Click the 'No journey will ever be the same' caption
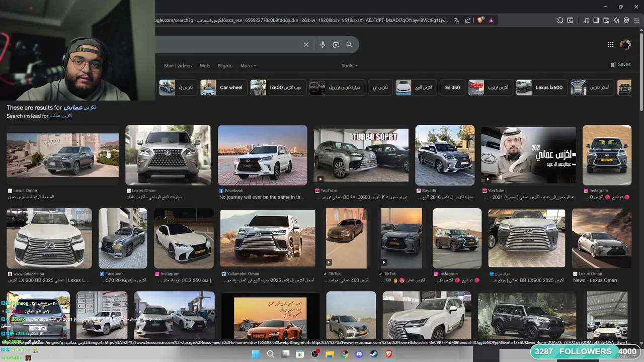 (x=262, y=198)
